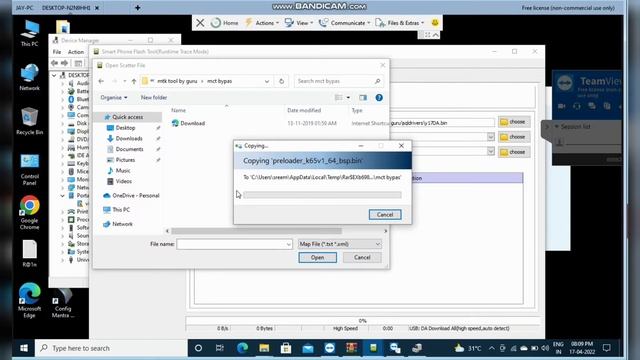
Task: Click Open button in file dialog
Action: tap(318, 258)
